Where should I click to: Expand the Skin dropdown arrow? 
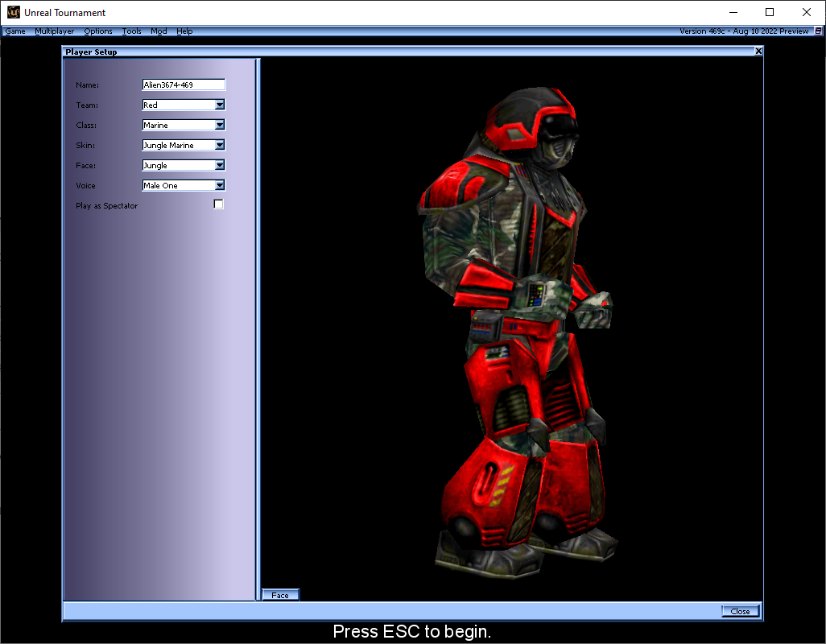pyautogui.click(x=220, y=145)
